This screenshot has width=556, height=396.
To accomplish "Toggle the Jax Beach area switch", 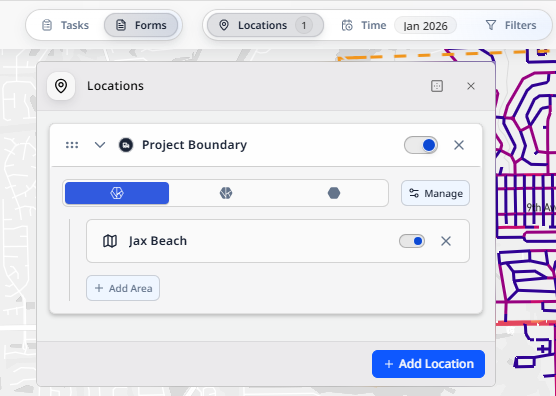I will coord(412,241).
